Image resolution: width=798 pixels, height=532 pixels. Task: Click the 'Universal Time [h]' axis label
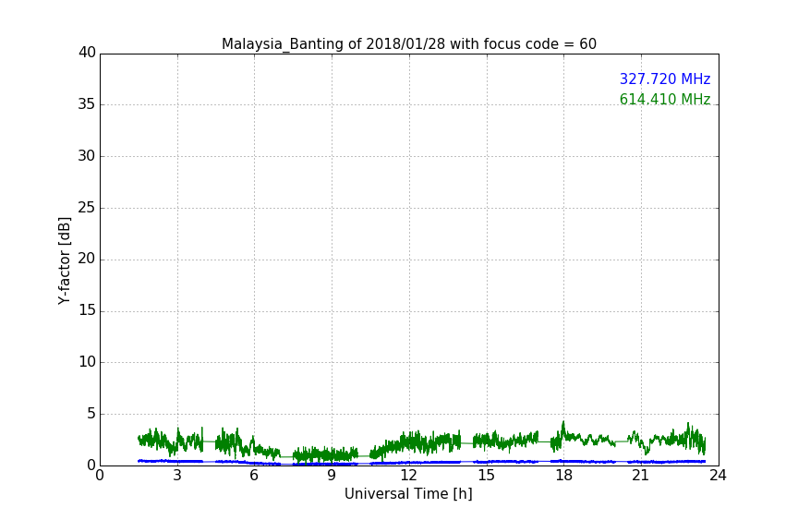pyautogui.click(x=408, y=494)
